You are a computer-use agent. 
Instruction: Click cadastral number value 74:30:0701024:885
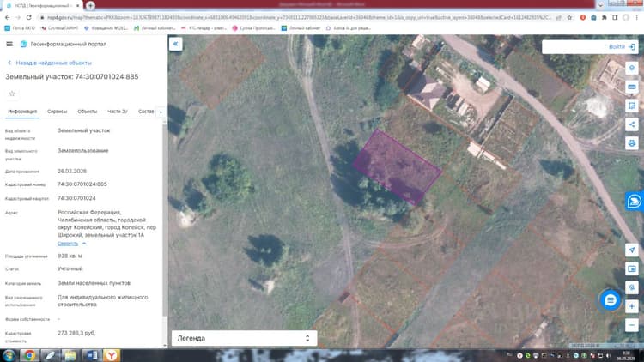click(82, 184)
